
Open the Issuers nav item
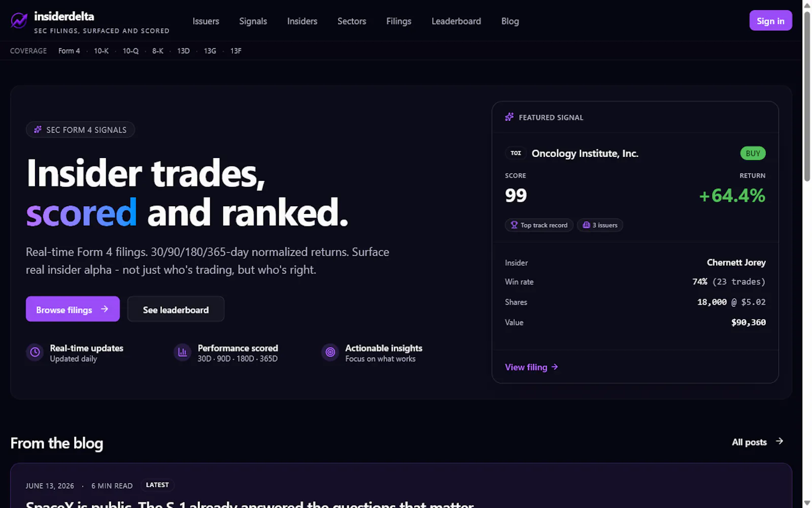click(x=206, y=21)
